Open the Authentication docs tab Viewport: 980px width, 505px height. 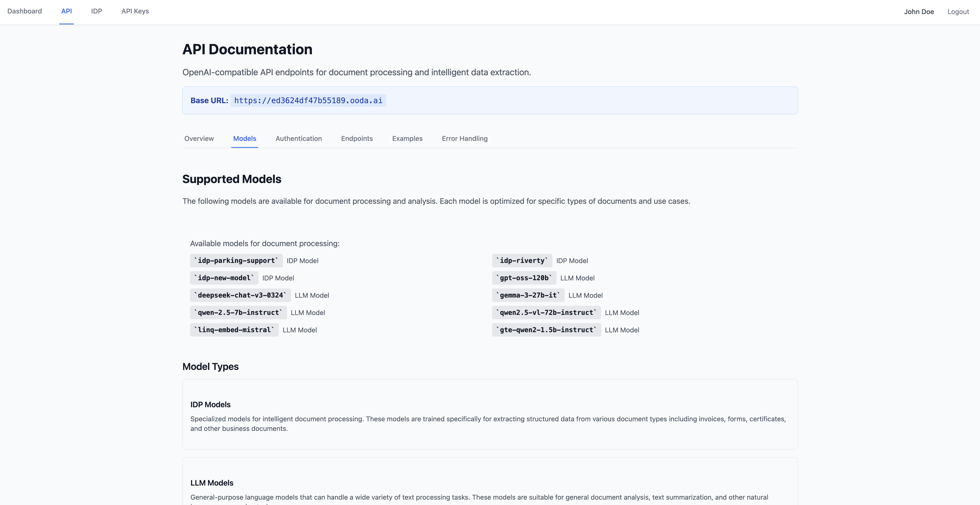[x=298, y=139]
